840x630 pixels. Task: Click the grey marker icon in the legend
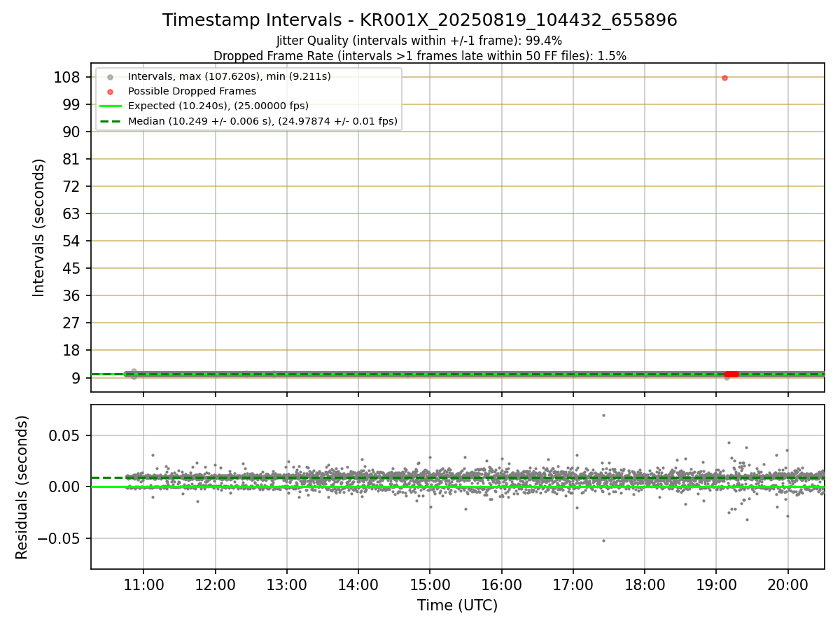coord(110,76)
